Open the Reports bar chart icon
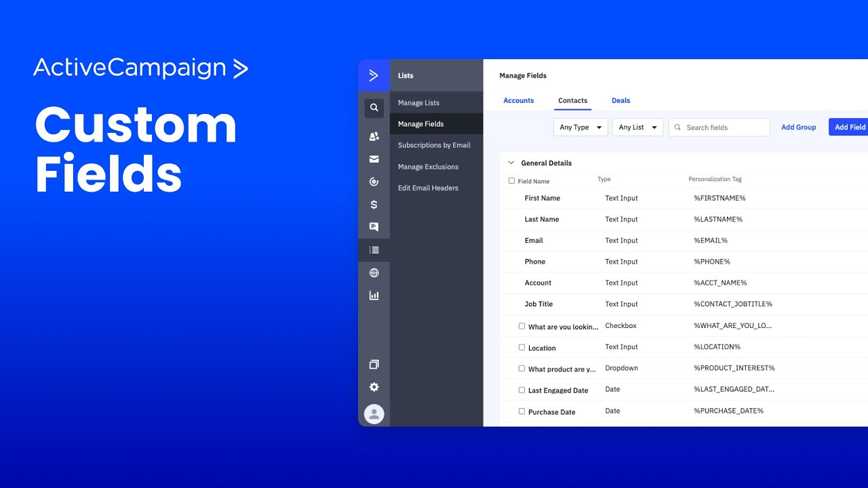This screenshot has height=488, width=868. (x=374, y=296)
